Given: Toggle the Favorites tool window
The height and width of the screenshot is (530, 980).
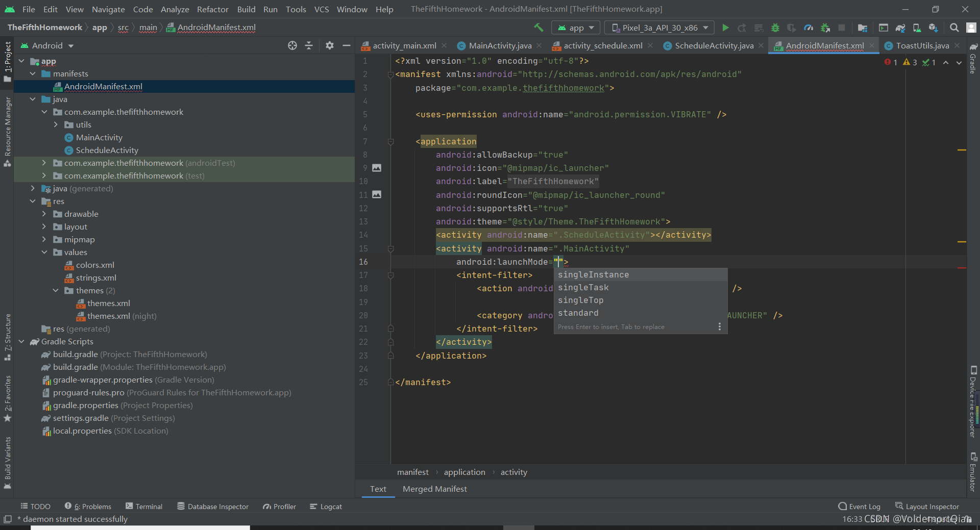Looking at the screenshot, I should (x=7, y=398).
